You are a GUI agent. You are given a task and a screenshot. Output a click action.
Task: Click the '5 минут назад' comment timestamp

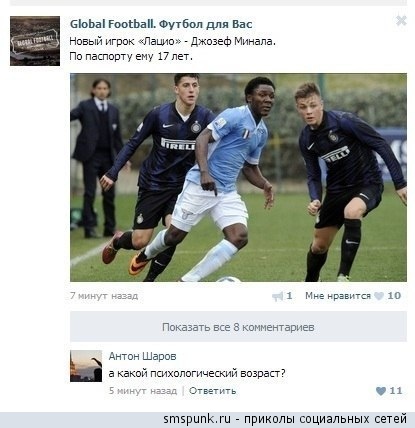click(143, 391)
